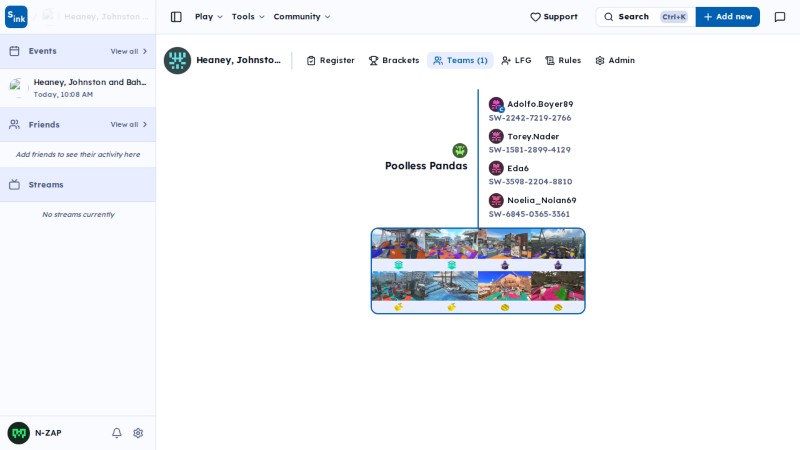800x450 pixels.
Task: Click the Streams TV icon
Action: [x=14, y=185]
